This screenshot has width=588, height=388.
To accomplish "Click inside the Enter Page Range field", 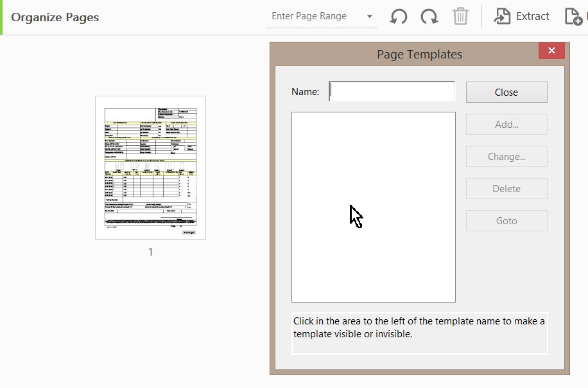I will click(315, 16).
